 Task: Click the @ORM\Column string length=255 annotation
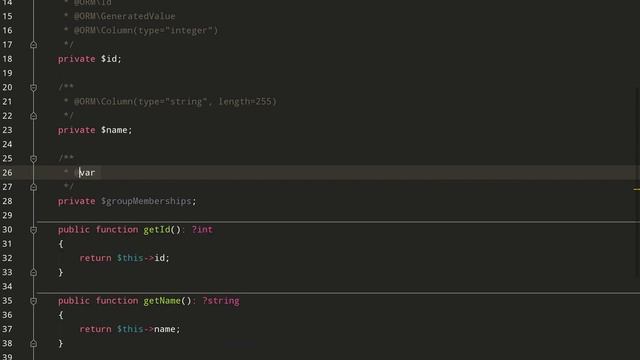tap(175, 102)
